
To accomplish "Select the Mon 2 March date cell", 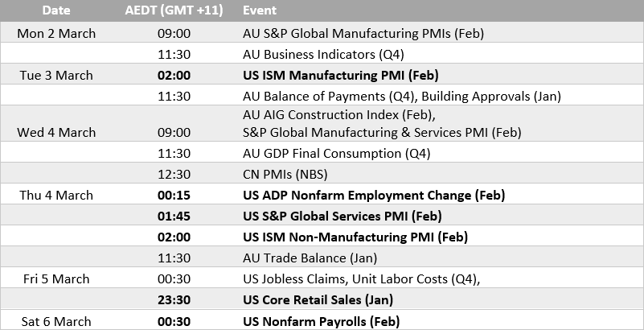I will tap(56, 33).
